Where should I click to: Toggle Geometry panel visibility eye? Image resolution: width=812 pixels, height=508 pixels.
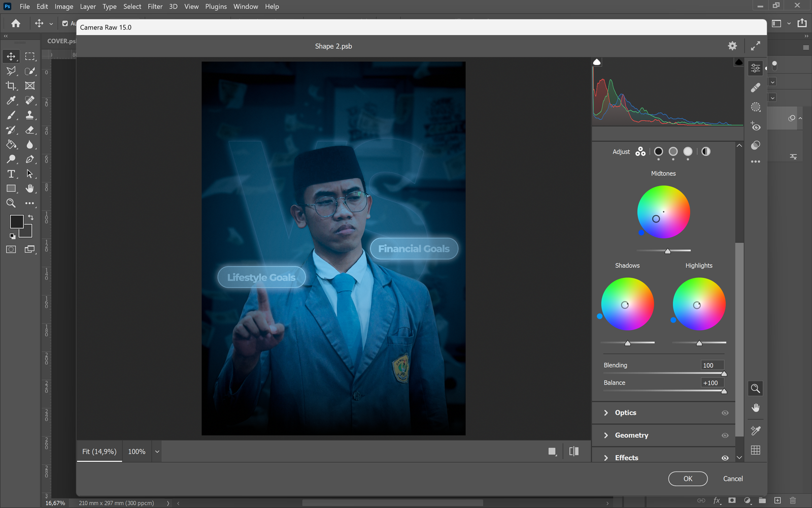tap(725, 435)
